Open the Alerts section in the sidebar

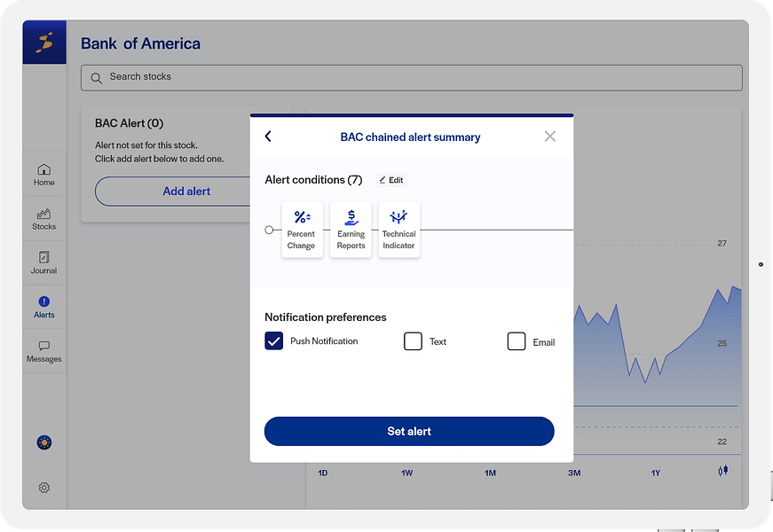43,308
